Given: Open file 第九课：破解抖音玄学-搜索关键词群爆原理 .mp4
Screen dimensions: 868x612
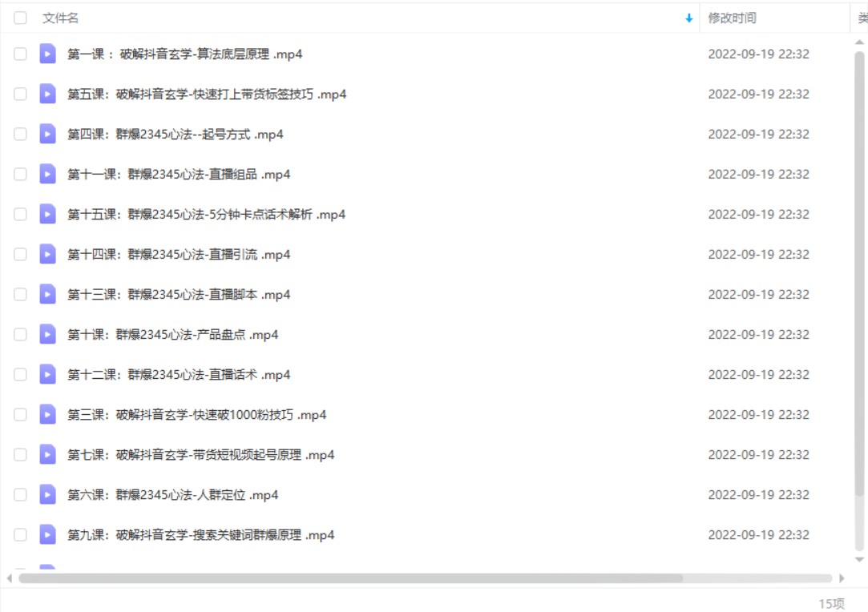Looking at the screenshot, I should 201,535.
